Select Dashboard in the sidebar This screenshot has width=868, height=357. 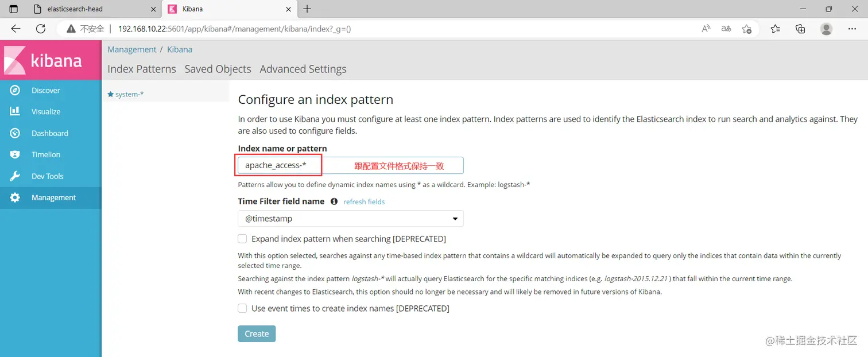tap(51, 133)
